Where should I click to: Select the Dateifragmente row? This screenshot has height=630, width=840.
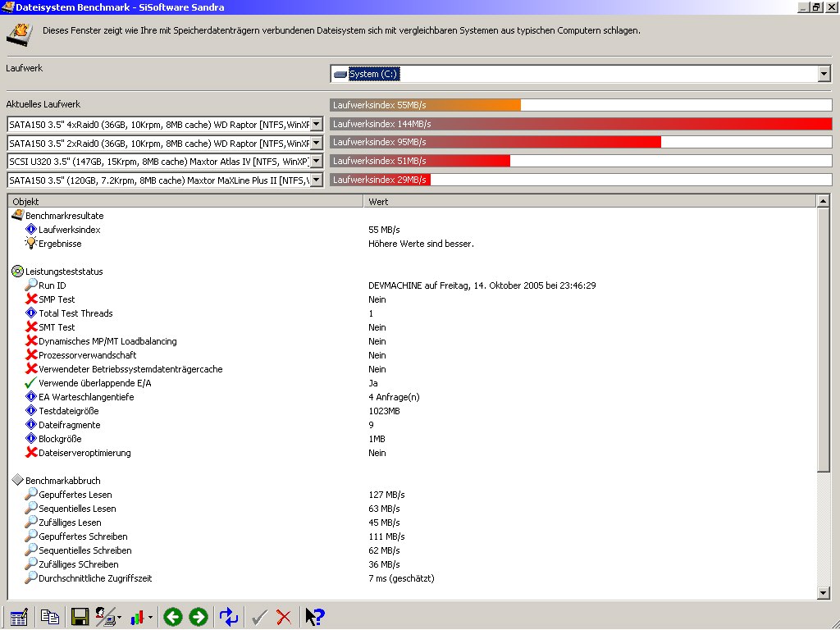[413, 424]
